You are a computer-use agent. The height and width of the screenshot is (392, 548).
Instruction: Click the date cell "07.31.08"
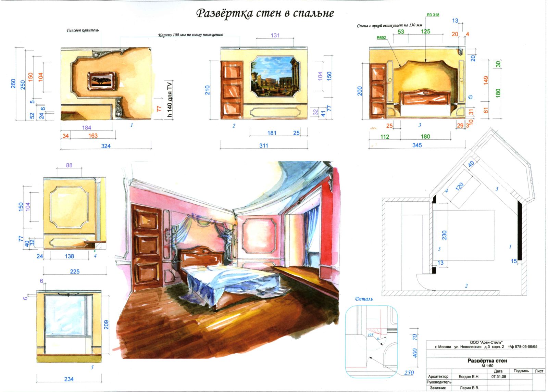click(x=498, y=377)
